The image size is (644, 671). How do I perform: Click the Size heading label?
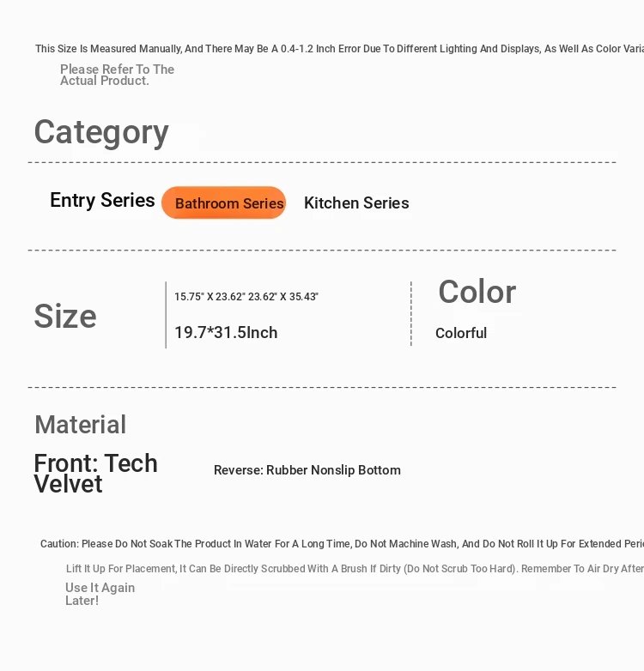point(65,317)
